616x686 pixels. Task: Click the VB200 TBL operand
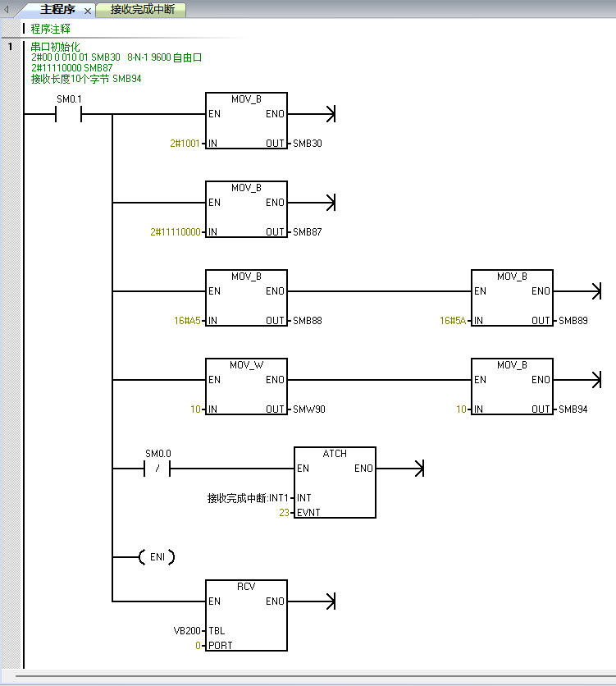[187, 631]
